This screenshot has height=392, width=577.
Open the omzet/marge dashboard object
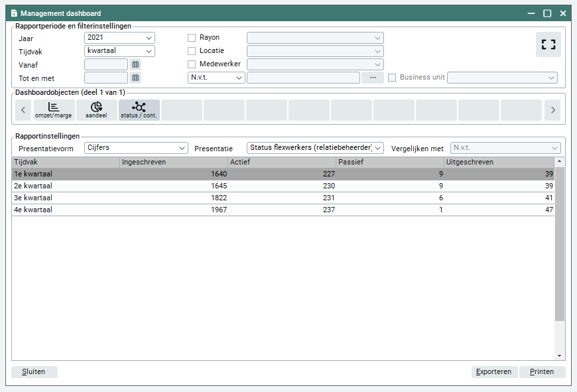point(54,110)
